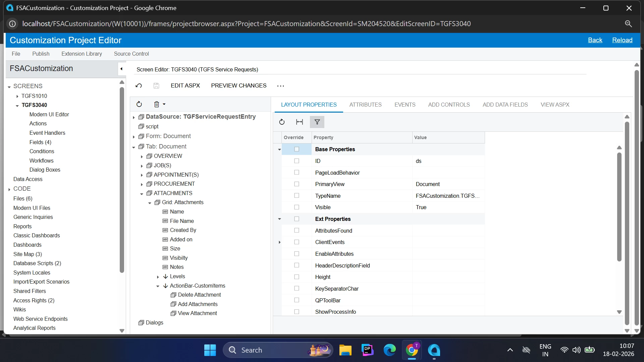Collapse the left navigation pane arrow

pos(121,69)
